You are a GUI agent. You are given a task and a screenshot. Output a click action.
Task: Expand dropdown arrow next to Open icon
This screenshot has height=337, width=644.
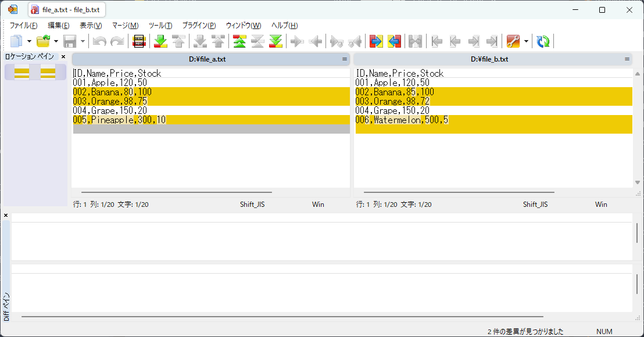click(x=56, y=41)
